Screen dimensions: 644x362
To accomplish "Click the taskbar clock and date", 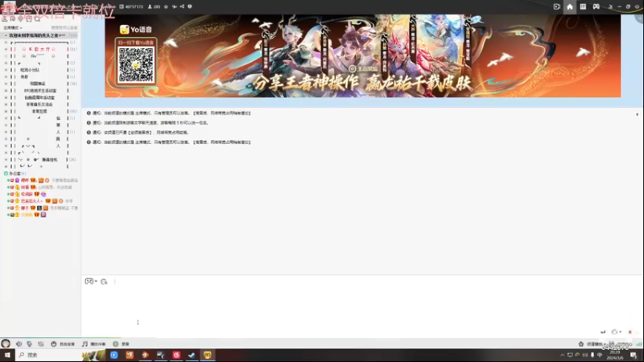I will pos(615,355).
